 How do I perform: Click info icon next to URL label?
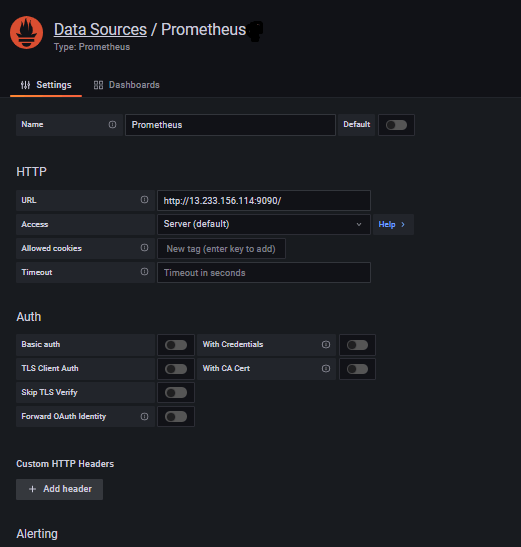[144, 200]
